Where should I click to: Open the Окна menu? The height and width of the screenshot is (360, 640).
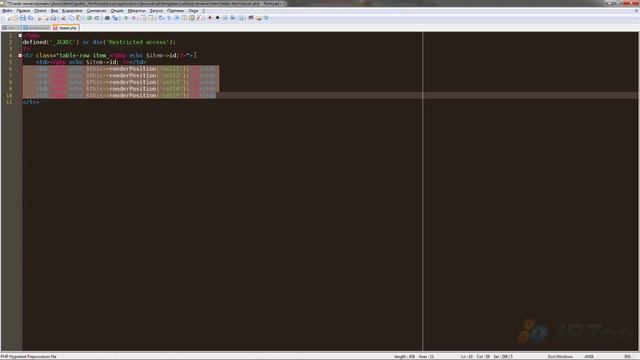tap(193, 11)
